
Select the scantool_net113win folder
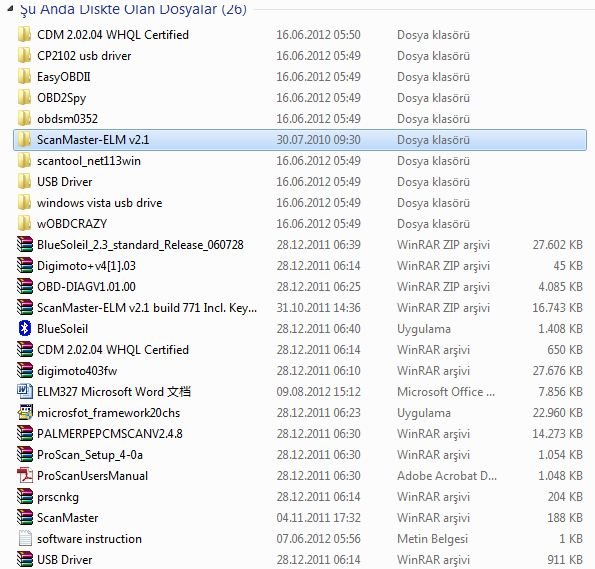point(300,161)
